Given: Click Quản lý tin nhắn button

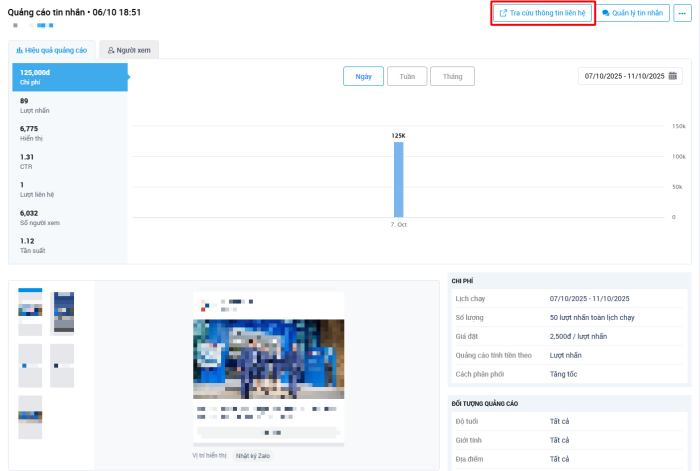Looking at the screenshot, I should click(x=633, y=13).
